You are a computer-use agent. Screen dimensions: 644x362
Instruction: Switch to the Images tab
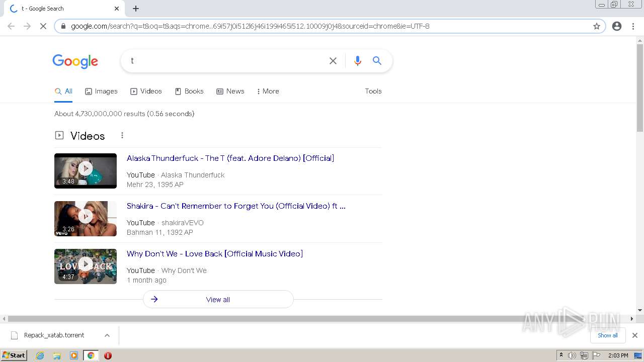point(101,92)
